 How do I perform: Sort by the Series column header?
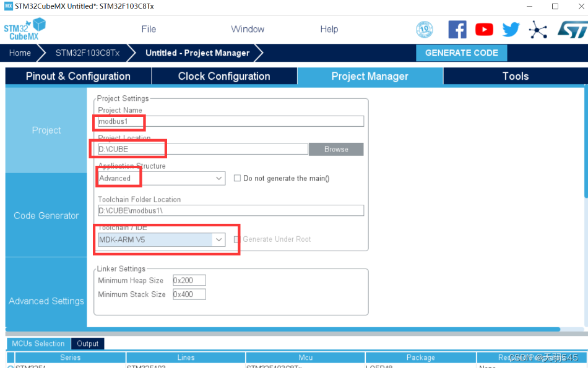70,357
